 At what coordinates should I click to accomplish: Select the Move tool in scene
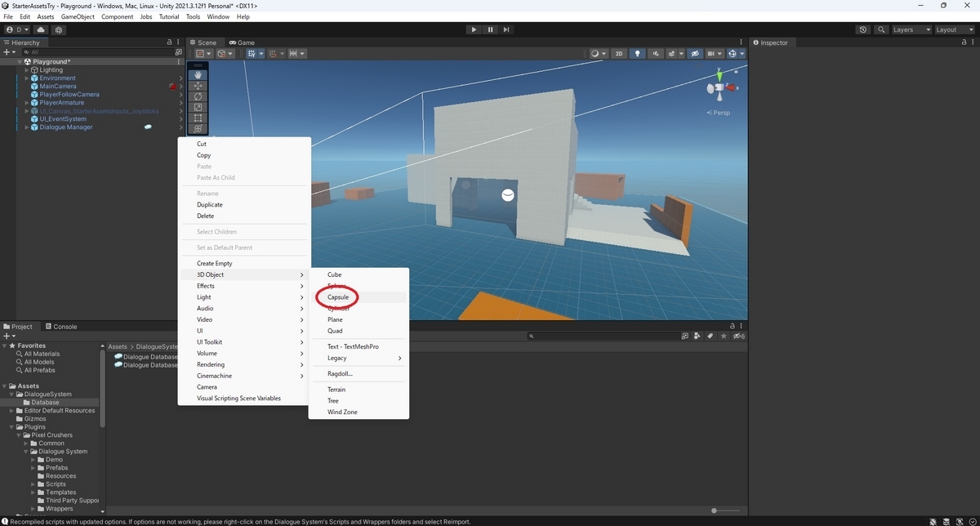pyautogui.click(x=198, y=86)
